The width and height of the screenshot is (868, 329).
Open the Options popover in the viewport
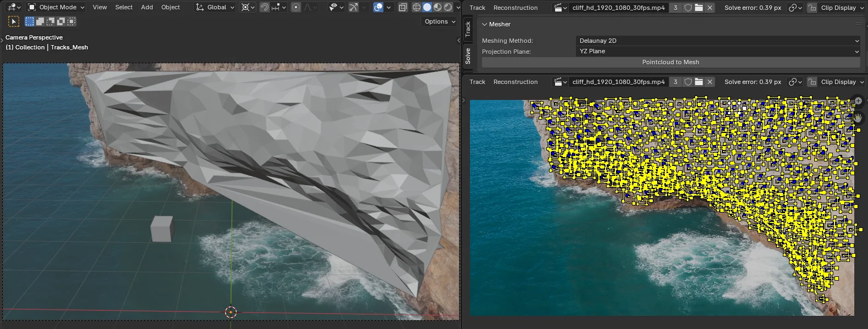click(440, 21)
